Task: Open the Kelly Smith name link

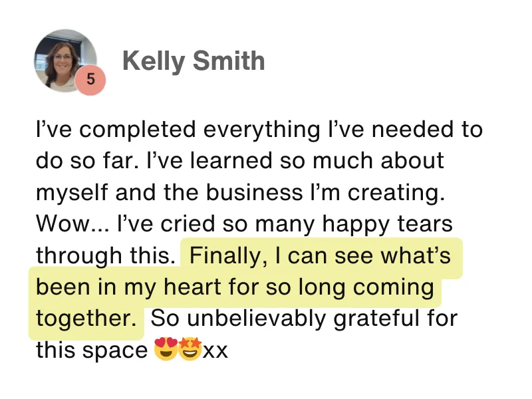Action: [194, 61]
